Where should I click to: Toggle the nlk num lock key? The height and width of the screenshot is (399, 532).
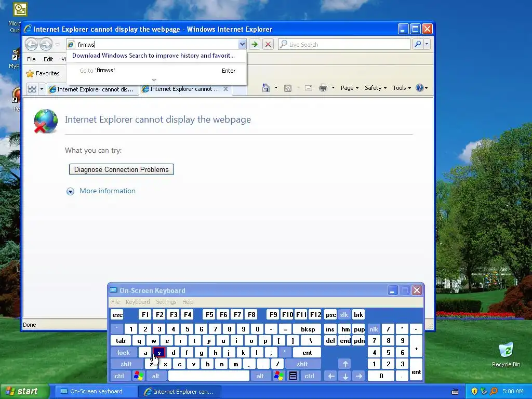(x=374, y=329)
